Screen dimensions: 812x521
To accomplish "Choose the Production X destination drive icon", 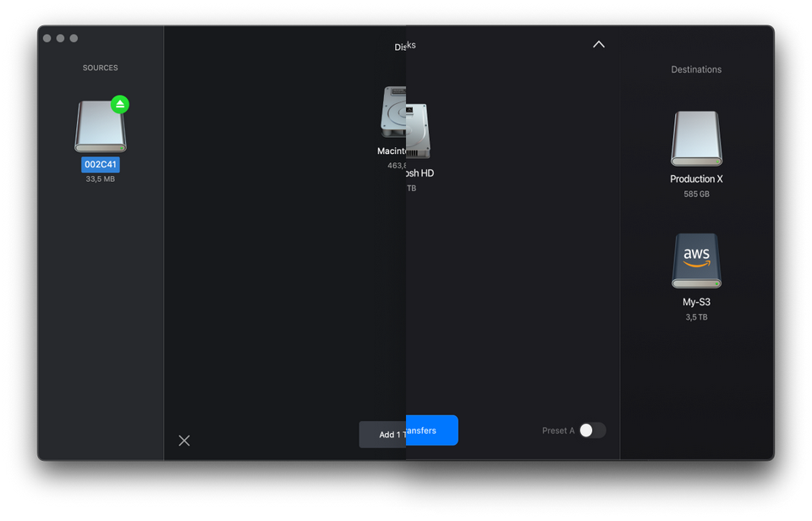I will tap(696, 139).
